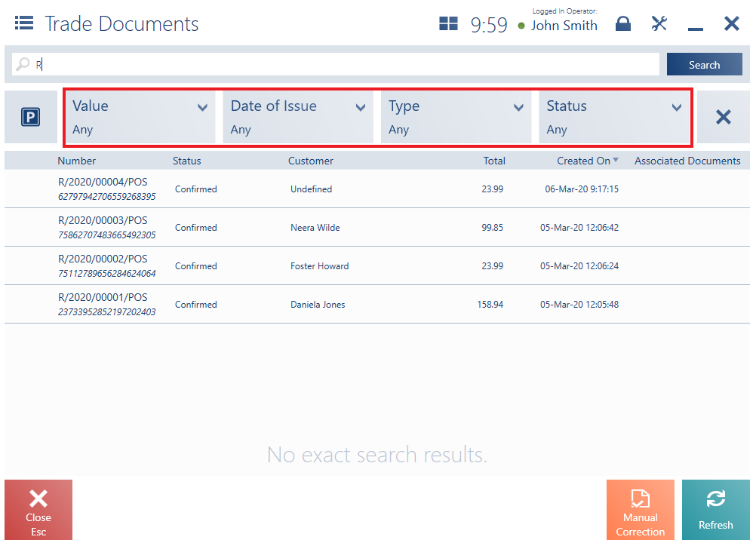Click total value 99.85
Image resolution: width=756 pixels, height=546 pixels.
point(492,228)
